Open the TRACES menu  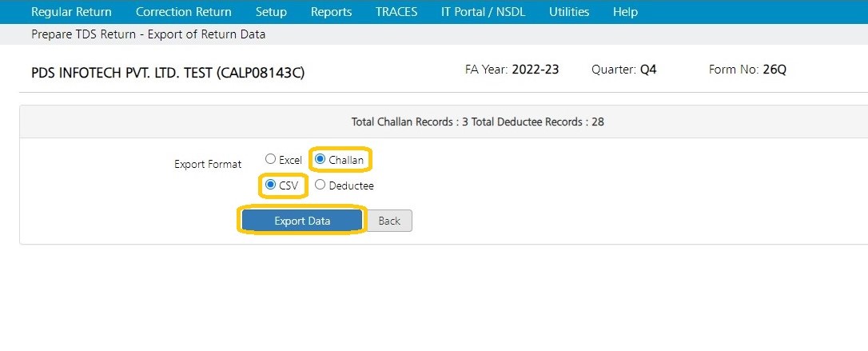(396, 12)
